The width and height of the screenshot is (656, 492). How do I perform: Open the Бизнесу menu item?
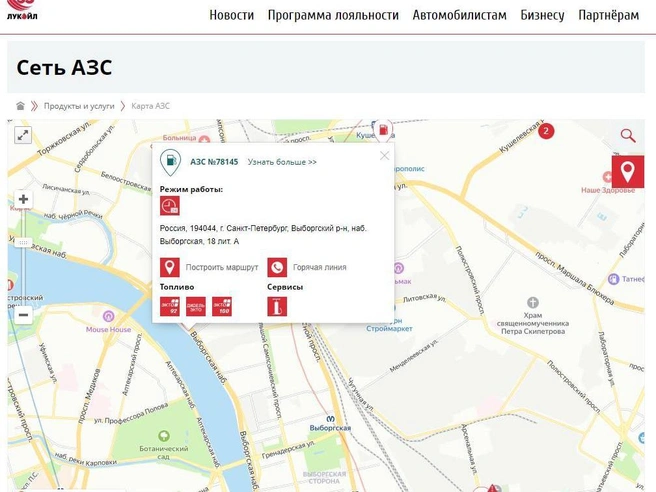click(x=542, y=15)
